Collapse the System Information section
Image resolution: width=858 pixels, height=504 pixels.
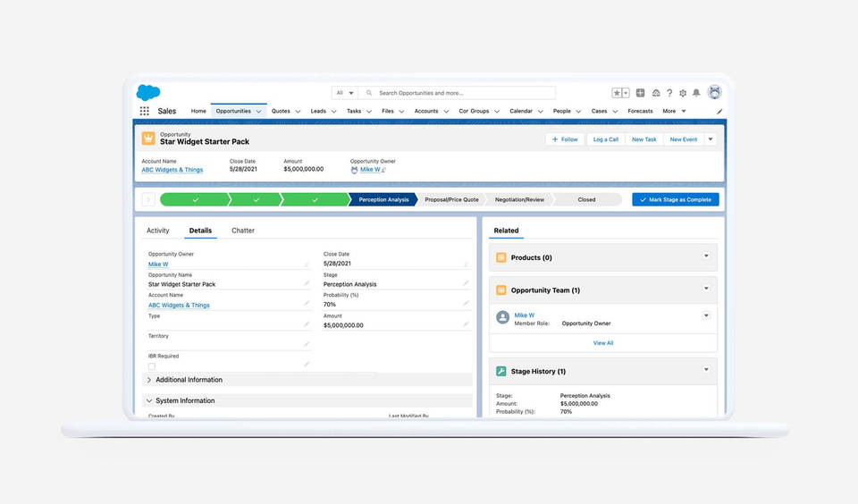point(149,400)
